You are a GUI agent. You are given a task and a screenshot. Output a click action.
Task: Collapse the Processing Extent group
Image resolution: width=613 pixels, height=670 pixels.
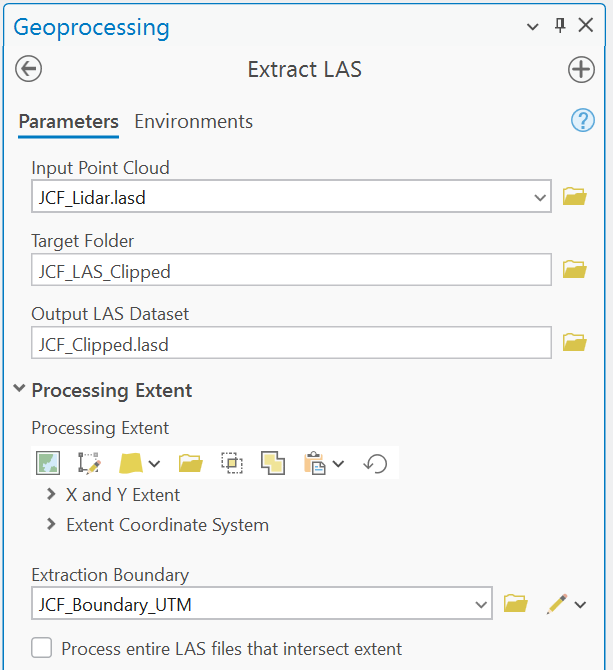[18, 390]
